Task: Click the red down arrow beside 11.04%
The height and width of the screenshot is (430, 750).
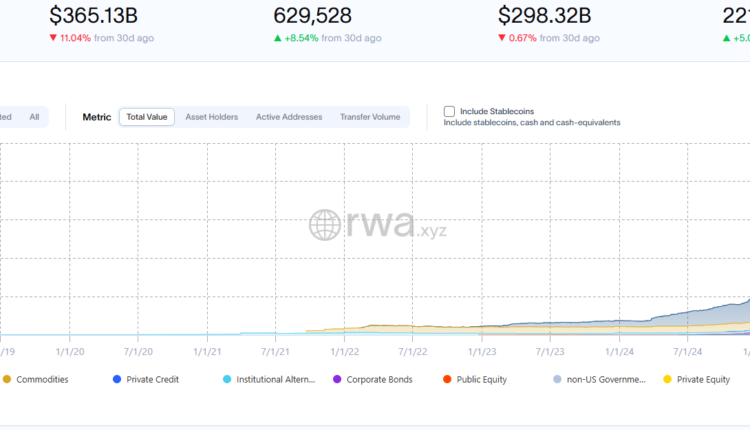Action: [x=53, y=38]
